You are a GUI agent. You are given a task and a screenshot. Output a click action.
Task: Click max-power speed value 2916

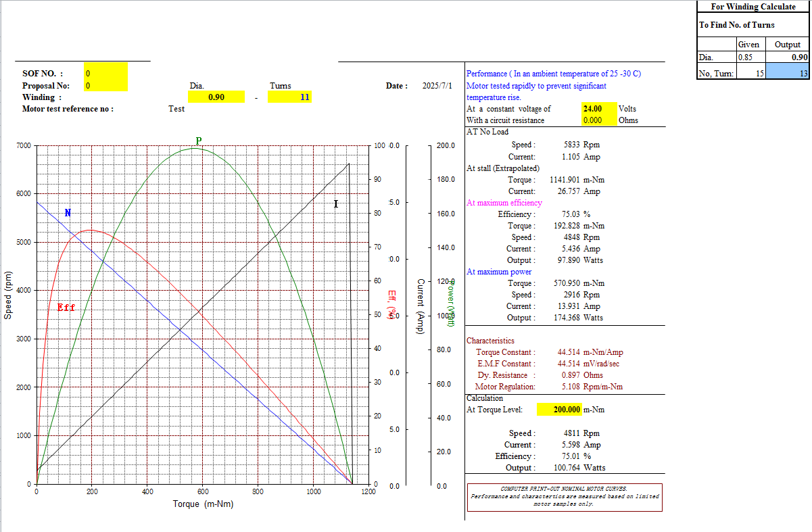(571, 295)
